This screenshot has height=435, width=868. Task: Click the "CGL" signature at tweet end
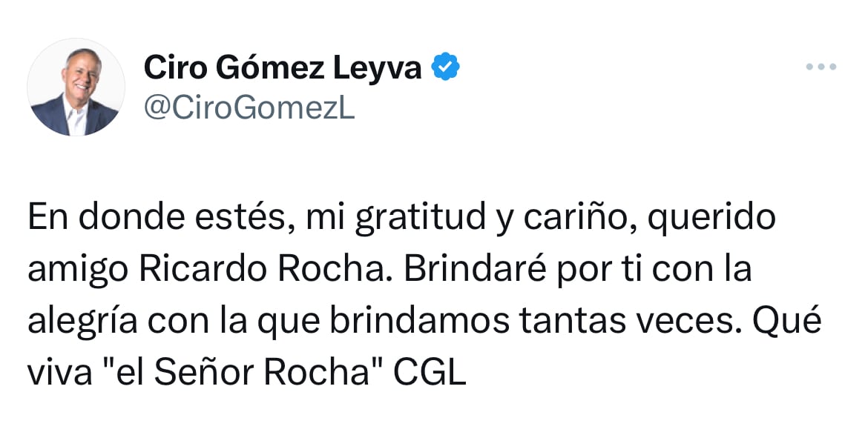pos(428,373)
